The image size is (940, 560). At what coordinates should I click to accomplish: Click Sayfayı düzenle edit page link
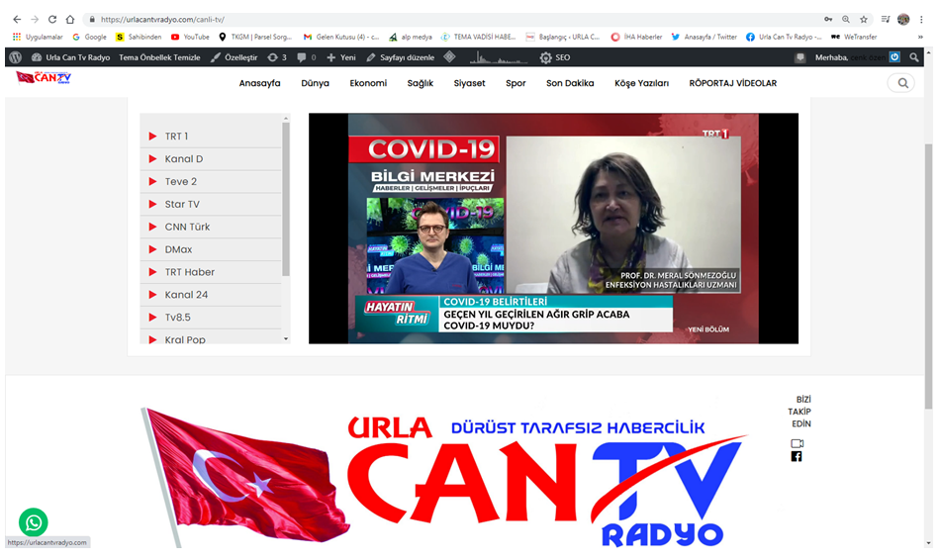[399, 57]
